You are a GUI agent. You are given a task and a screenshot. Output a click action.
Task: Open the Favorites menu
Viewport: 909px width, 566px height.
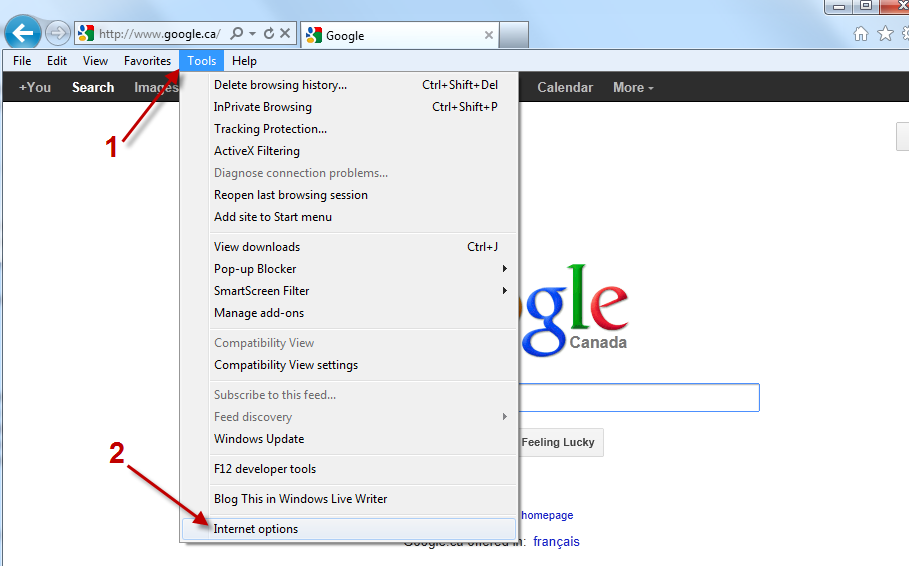[x=147, y=61]
